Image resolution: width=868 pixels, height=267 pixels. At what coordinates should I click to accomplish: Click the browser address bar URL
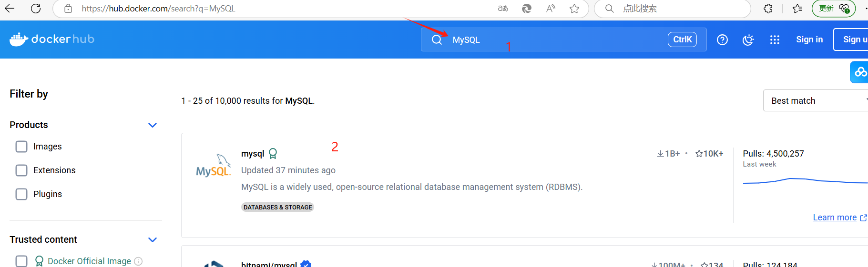click(158, 8)
